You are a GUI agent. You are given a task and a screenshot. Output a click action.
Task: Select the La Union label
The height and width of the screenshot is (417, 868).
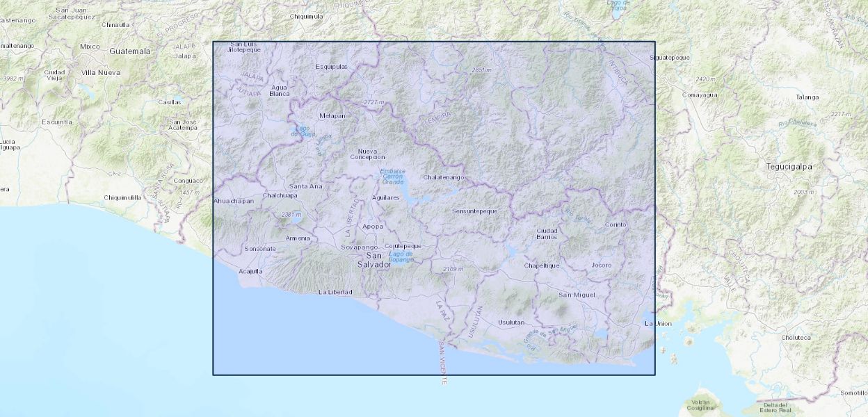click(658, 324)
